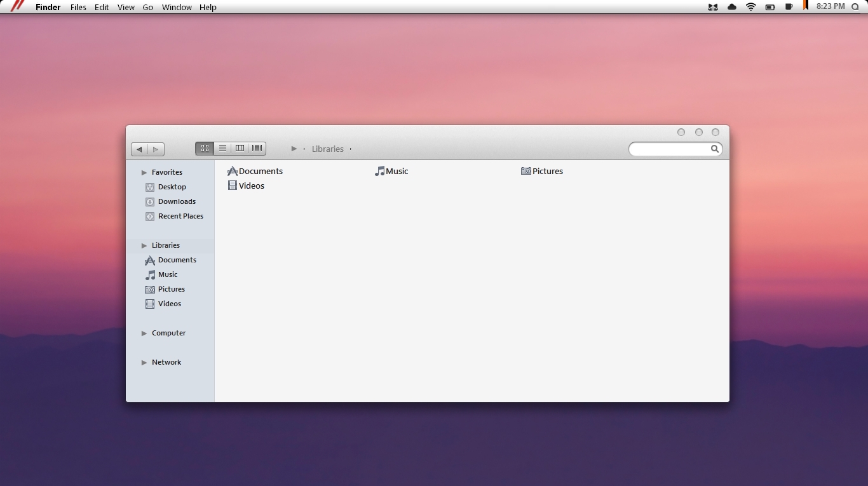Click the Pictures camera icon in the file pane
The image size is (868, 486).
point(526,171)
